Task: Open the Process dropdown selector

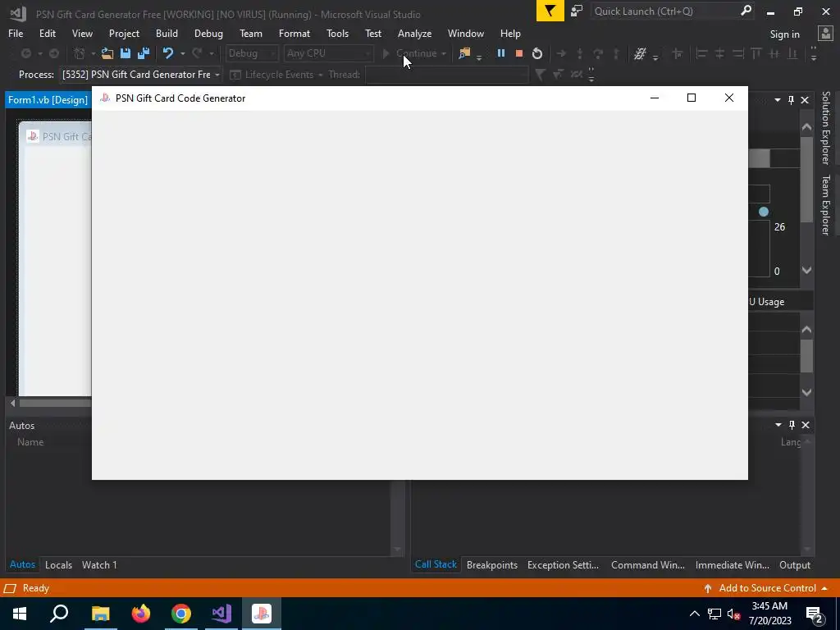Action: 217,75
